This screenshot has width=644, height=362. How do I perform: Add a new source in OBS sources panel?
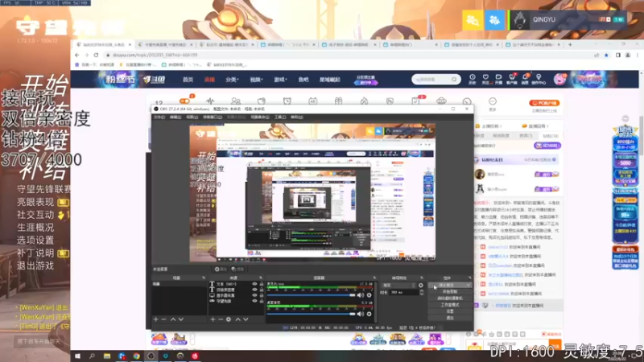coord(213,319)
